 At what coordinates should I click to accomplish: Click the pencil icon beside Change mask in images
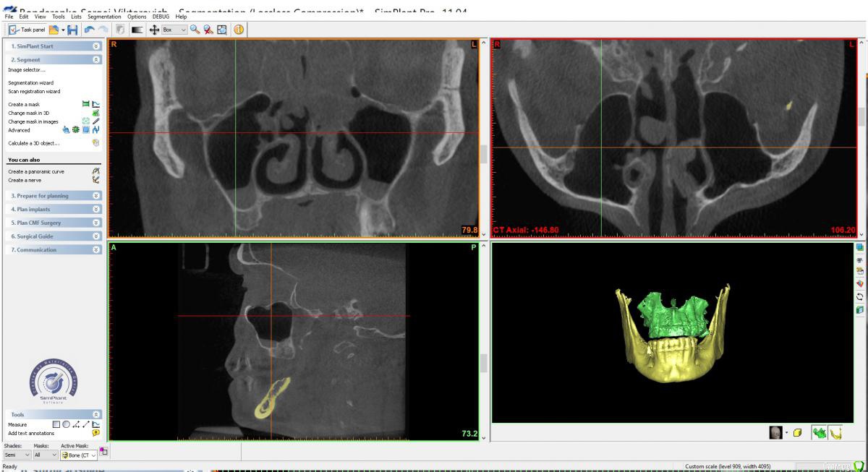96,121
